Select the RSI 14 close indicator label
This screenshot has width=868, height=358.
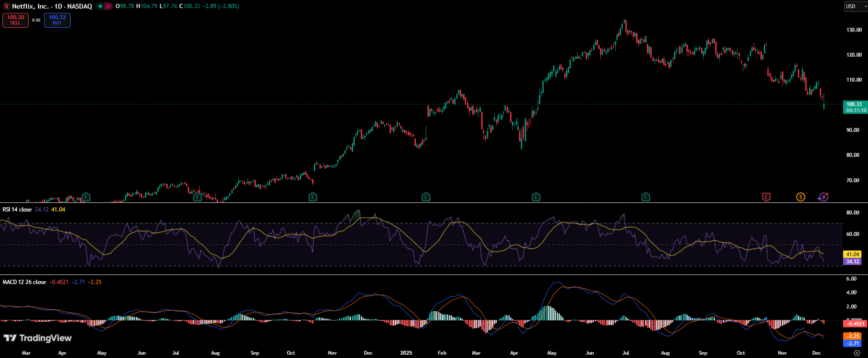pyautogui.click(x=17, y=210)
